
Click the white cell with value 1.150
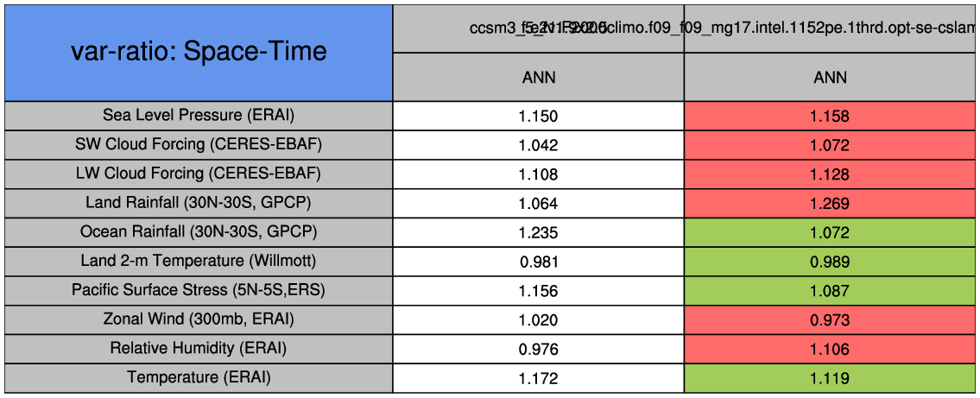[538, 116]
